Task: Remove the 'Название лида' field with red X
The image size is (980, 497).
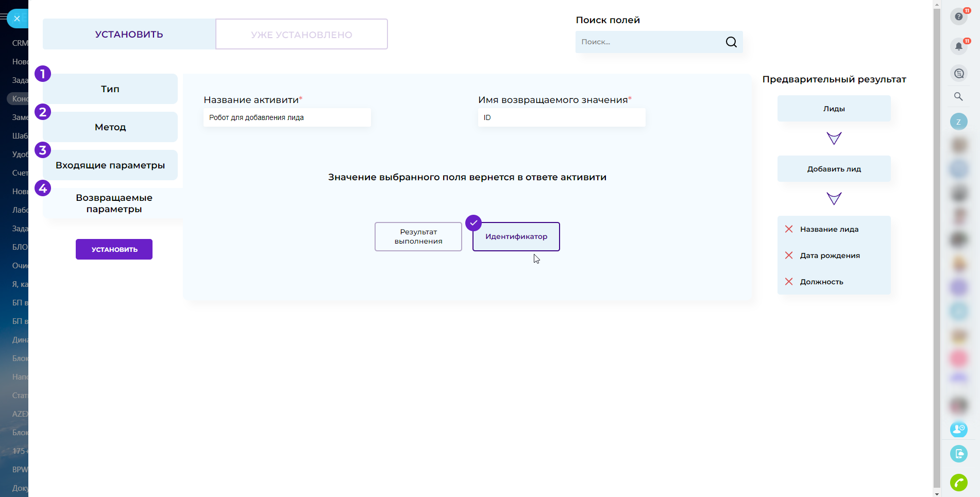Action: coord(788,229)
